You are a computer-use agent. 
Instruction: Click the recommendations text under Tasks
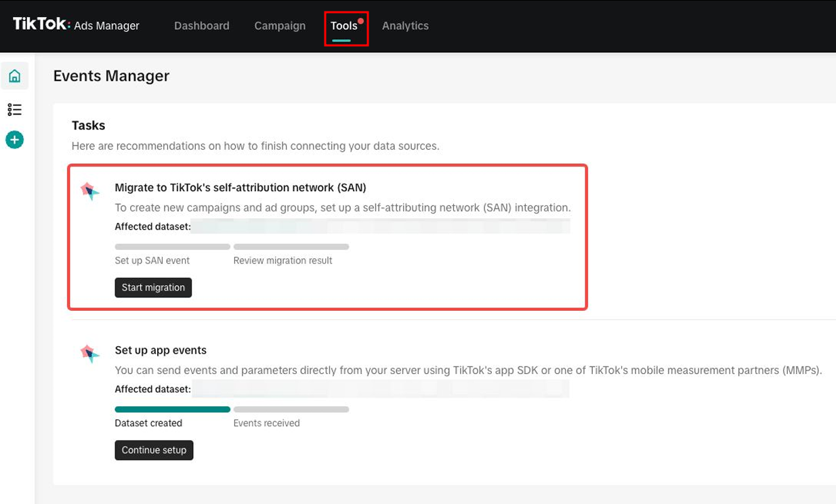click(255, 146)
